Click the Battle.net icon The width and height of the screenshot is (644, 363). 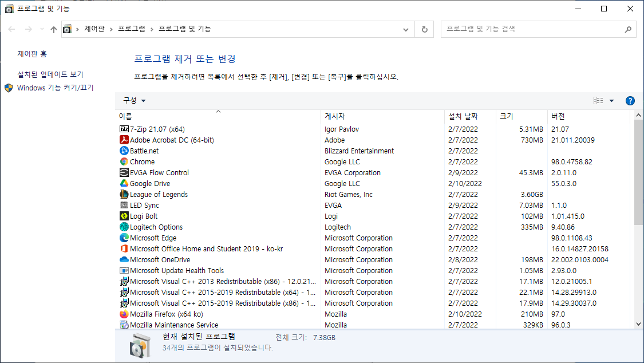coord(124,151)
